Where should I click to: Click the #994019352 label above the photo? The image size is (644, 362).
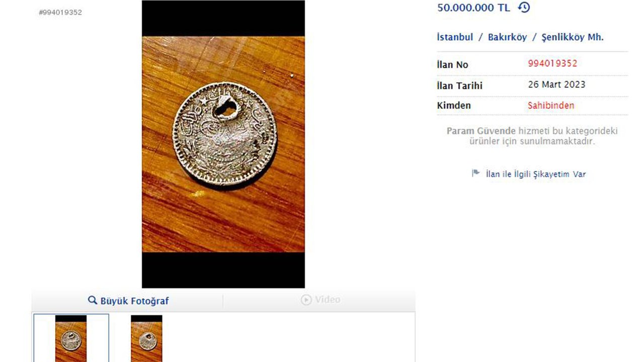point(60,13)
